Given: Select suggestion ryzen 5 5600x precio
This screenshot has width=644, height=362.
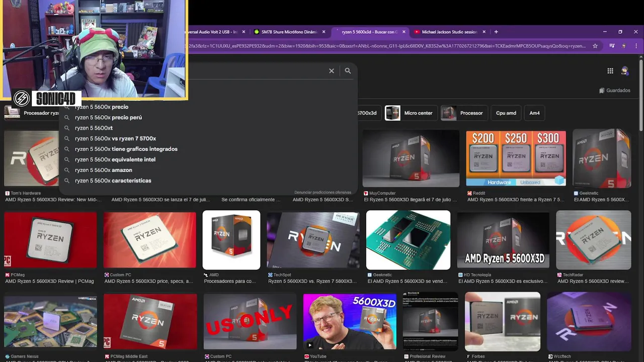Looking at the screenshot, I should [102, 107].
